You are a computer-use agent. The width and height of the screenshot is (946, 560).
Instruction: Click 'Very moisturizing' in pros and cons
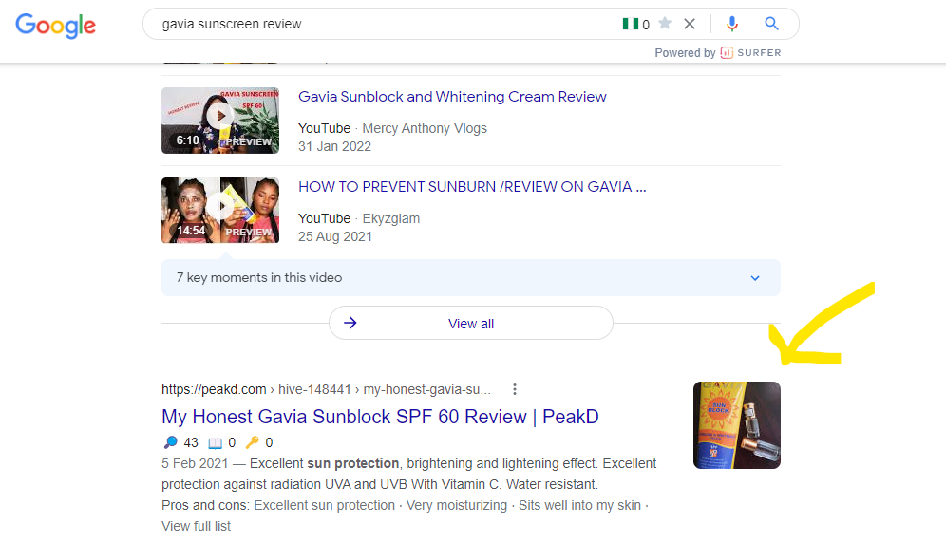[457, 505]
